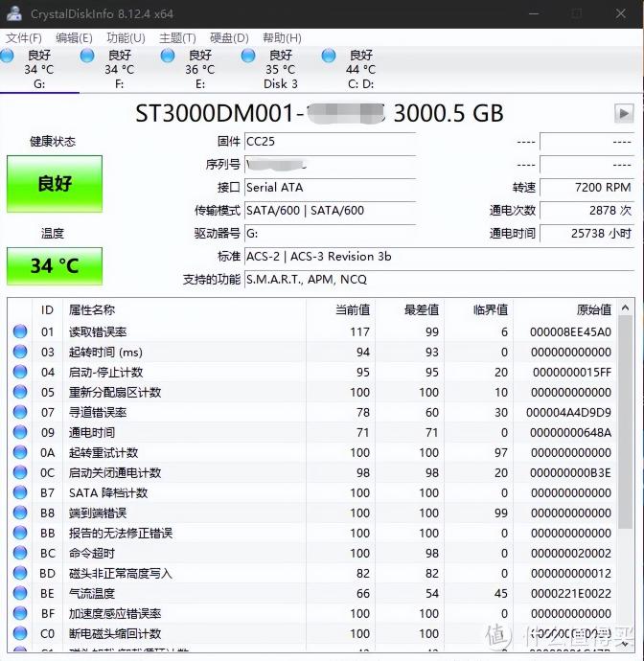Go to next disk using arrow button

pos(624,113)
